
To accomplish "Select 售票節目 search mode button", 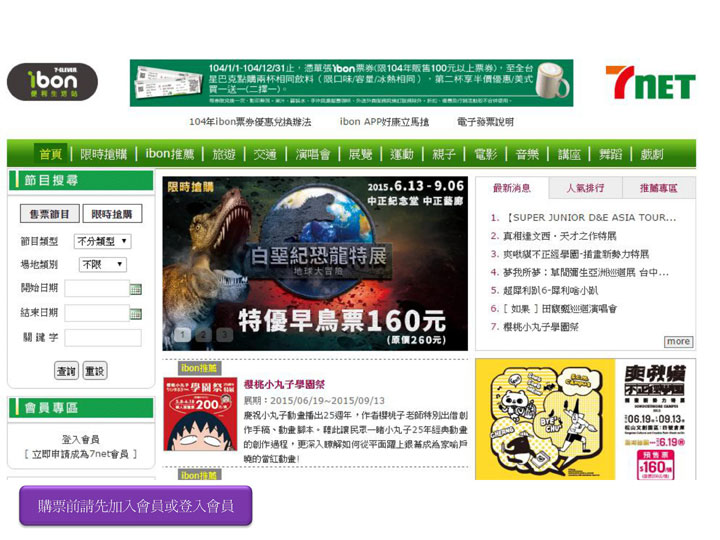I will pos(50,214).
